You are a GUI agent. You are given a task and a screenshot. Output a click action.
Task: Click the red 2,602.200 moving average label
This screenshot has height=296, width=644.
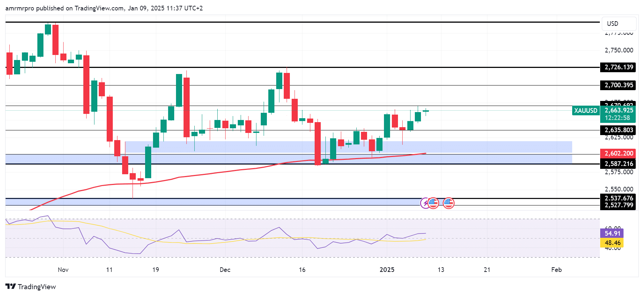[618, 153]
